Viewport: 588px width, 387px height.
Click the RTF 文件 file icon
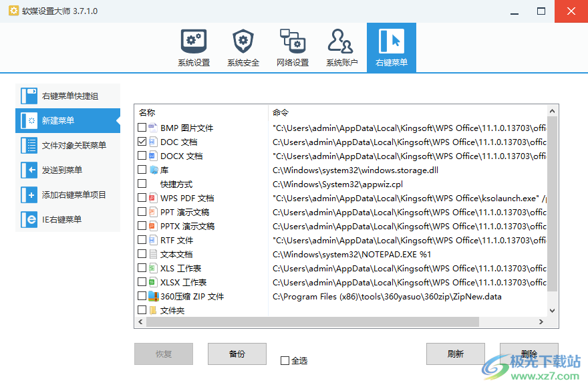(153, 240)
